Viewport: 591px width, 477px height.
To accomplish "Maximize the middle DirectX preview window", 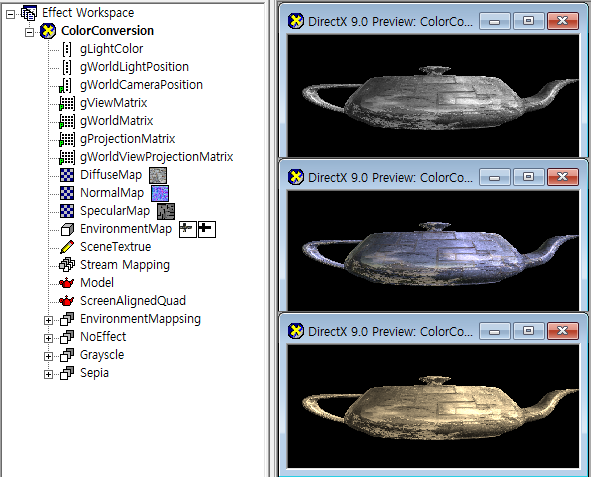I will click(528, 177).
